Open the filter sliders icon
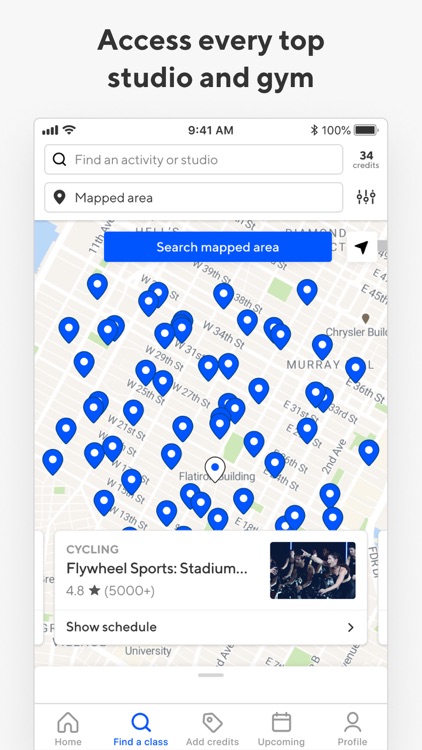 pyautogui.click(x=366, y=197)
